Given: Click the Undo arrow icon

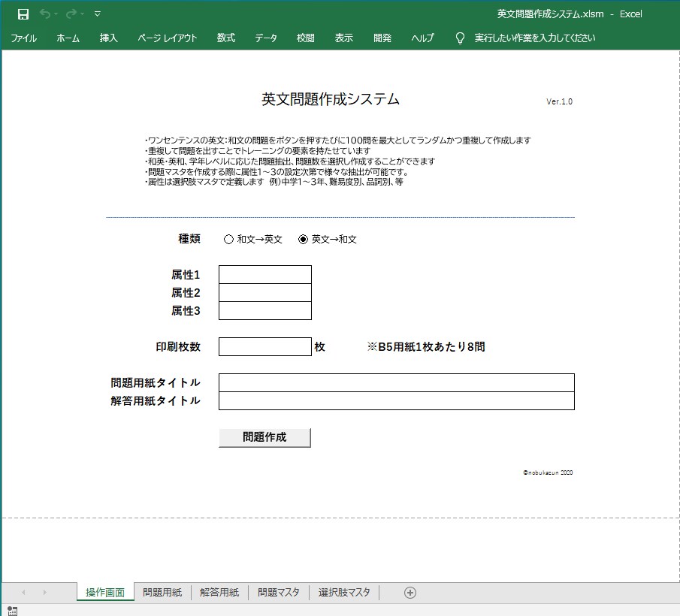Looking at the screenshot, I should 44,14.
